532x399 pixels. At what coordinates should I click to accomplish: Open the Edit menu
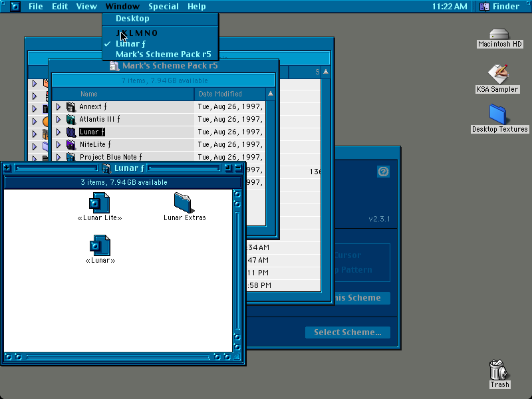[60, 7]
